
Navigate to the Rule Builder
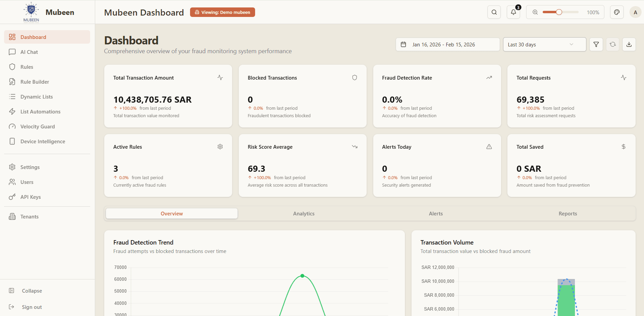click(35, 82)
